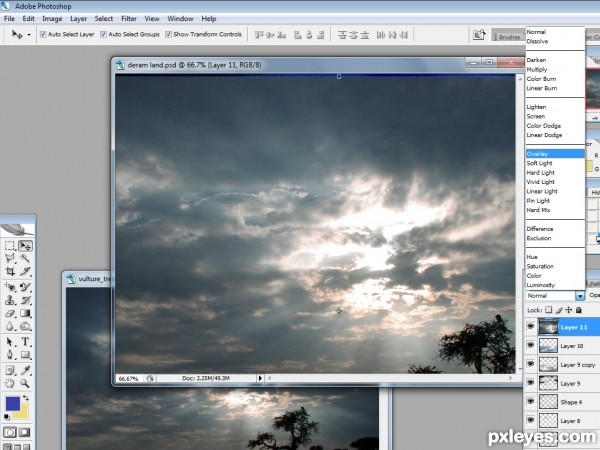Select the History Brush tool

25,300
